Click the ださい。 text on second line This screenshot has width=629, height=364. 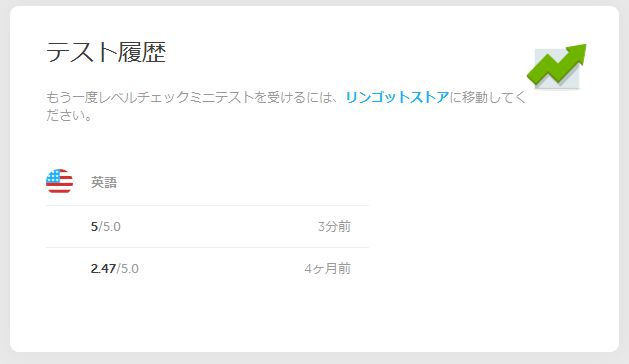pos(70,115)
